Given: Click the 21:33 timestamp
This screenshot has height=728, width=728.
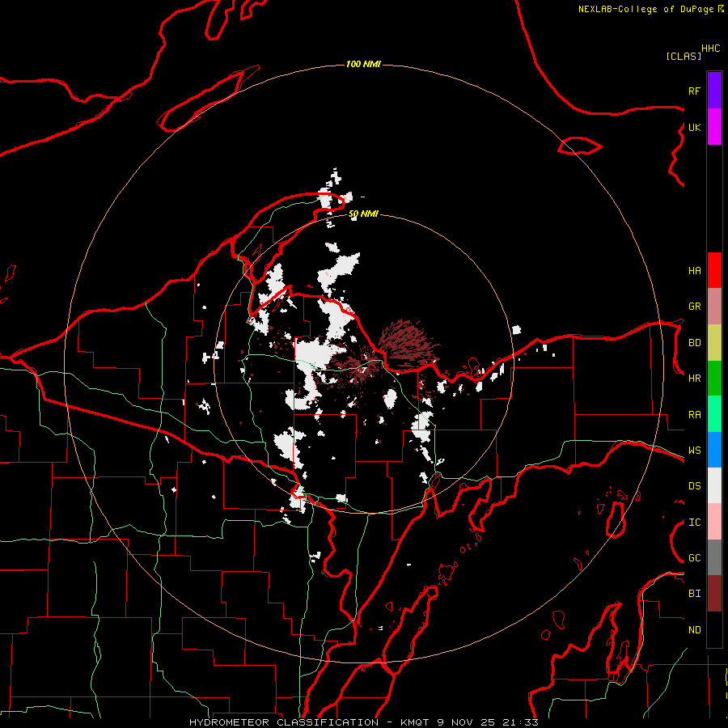Looking at the screenshot, I should 522,722.
